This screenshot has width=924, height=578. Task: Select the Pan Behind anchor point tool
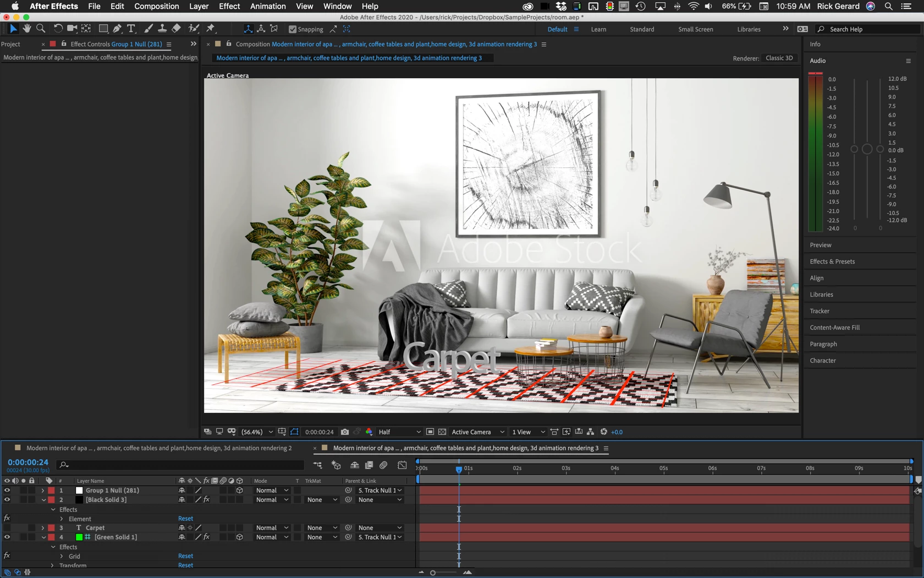point(86,29)
